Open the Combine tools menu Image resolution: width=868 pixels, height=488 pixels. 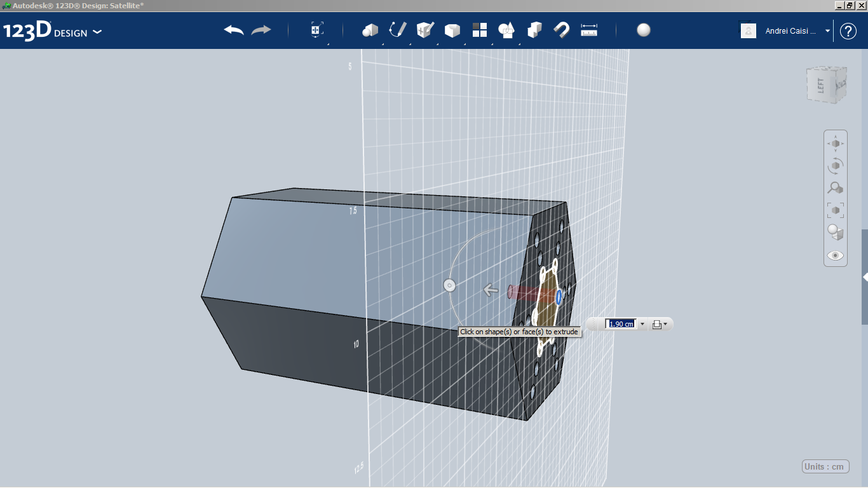point(534,30)
